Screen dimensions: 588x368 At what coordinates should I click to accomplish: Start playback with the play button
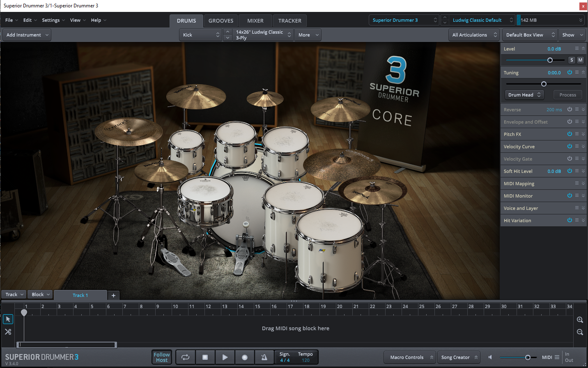[225, 357]
